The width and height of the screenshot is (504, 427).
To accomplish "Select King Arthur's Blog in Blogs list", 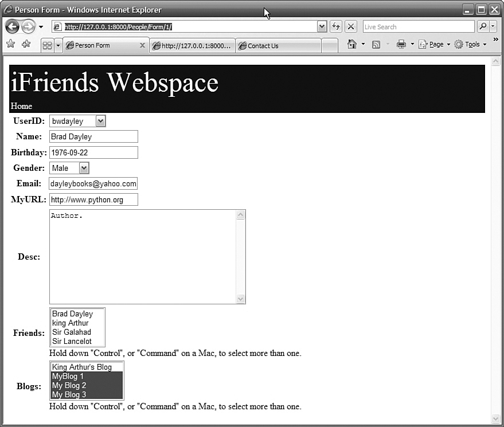I will (x=87, y=367).
